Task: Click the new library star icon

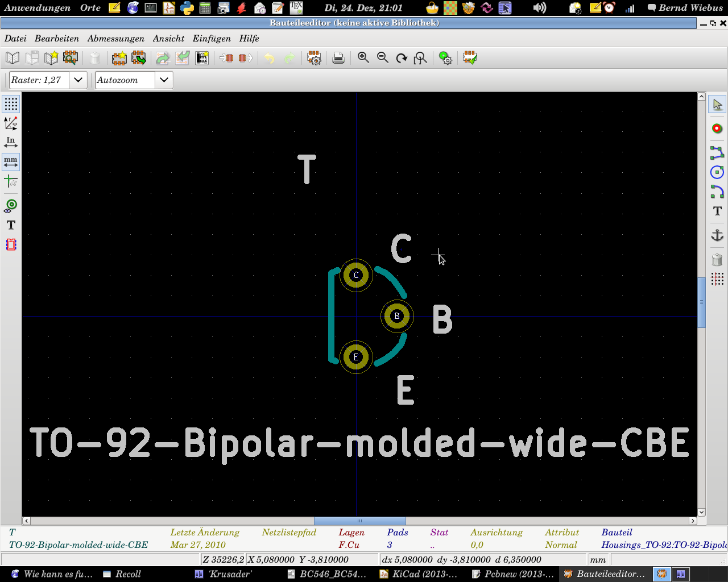Action: coord(51,58)
